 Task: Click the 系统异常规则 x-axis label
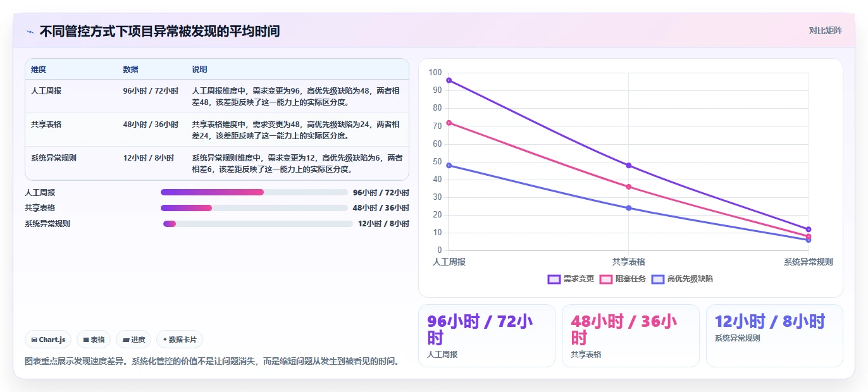click(809, 262)
